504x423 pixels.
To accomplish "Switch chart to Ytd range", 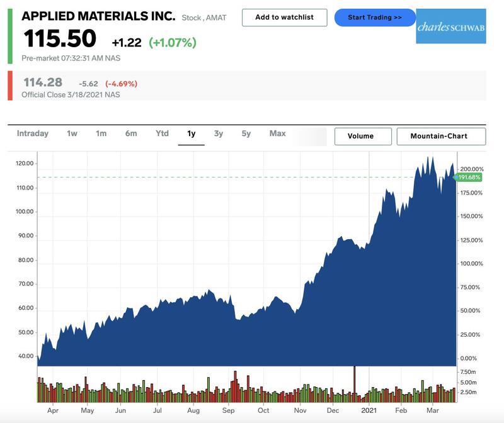I will coord(162,133).
